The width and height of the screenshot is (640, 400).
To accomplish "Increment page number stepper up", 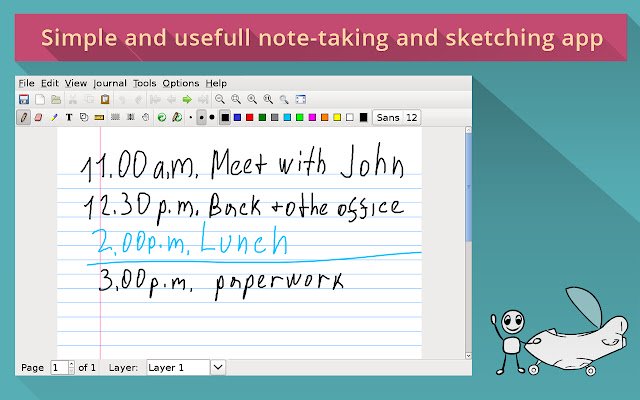I will 71,364.
